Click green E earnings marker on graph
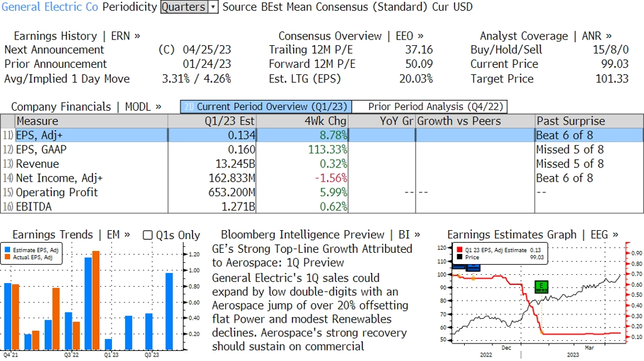The image size is (644, 361). 541,287
